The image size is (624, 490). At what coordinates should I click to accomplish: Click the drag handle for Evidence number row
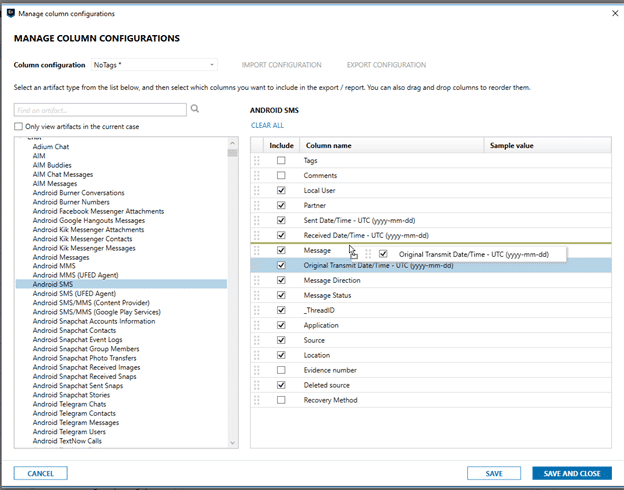pos(257,370)
